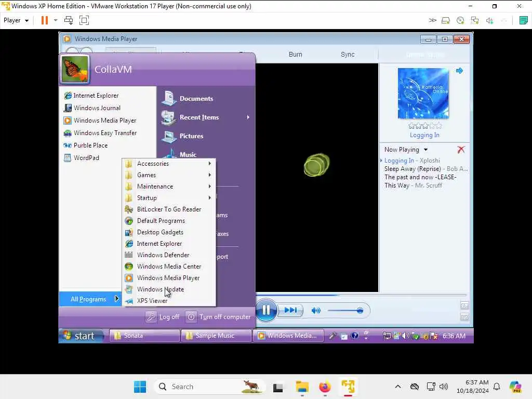The width and height of the screenshot is (532, 399).
Task: Click the help icon in XP taskbar
Action: (354, 336)
